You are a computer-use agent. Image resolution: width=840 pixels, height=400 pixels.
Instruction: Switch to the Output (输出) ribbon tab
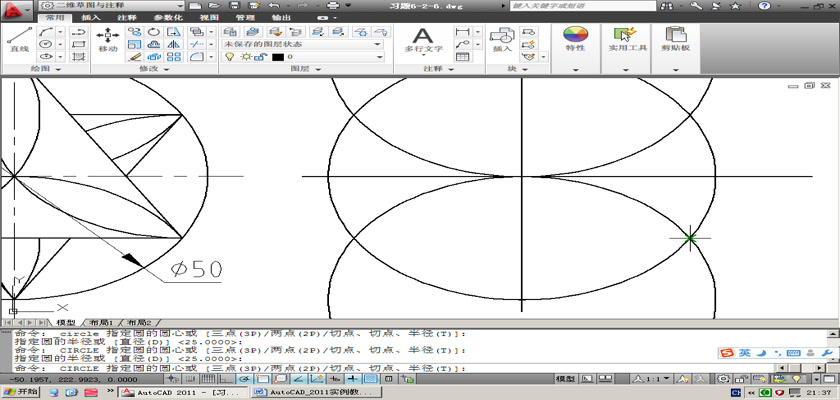point(281,18)
